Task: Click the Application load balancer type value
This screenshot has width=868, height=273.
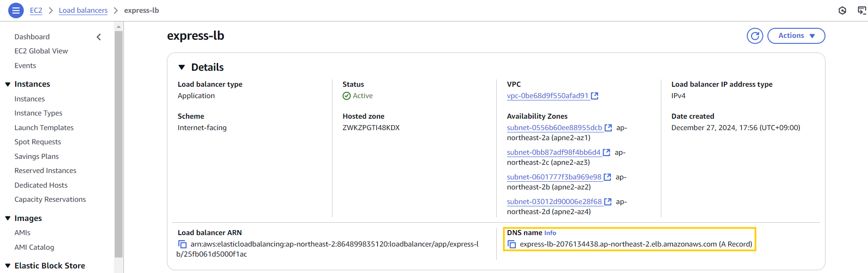Action: click(196, 96)
